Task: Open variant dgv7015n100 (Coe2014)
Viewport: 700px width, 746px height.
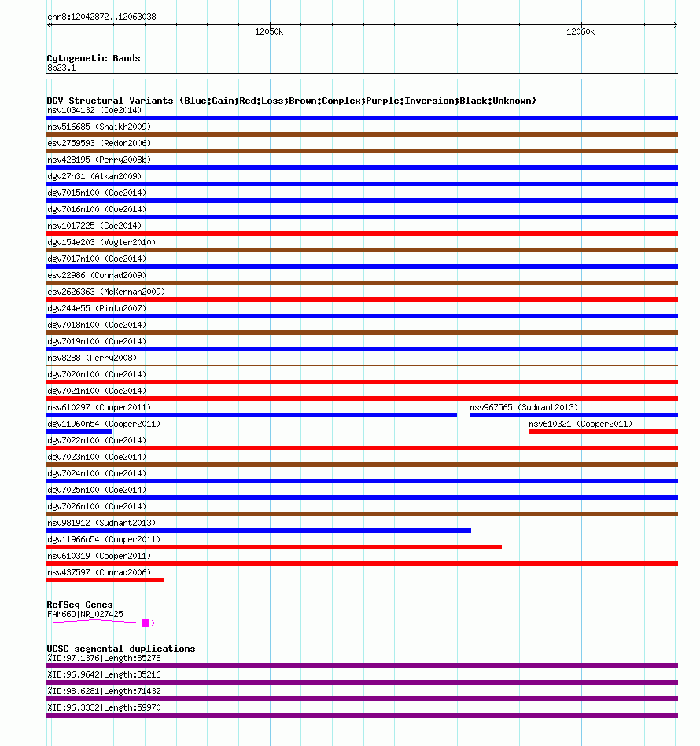Action: [97, 193]
